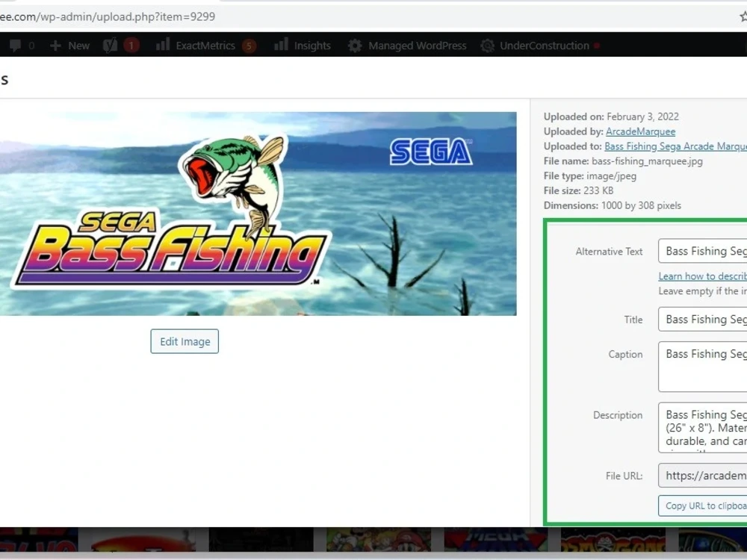Click the File size 233 KB text
The width and height of the screenshot is (747, 560).
coord(578,190)
